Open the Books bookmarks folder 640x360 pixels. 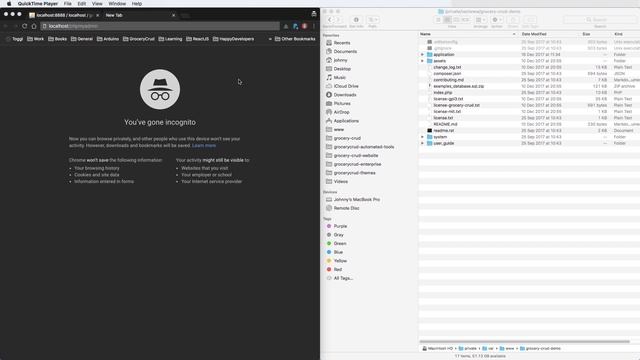tap(58, 39)
